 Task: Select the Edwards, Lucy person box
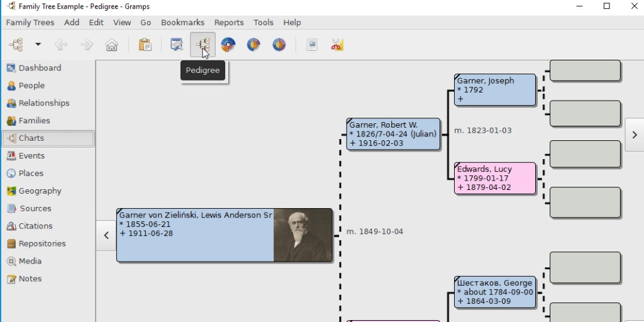pyautogui.click(x=495, y=178)
